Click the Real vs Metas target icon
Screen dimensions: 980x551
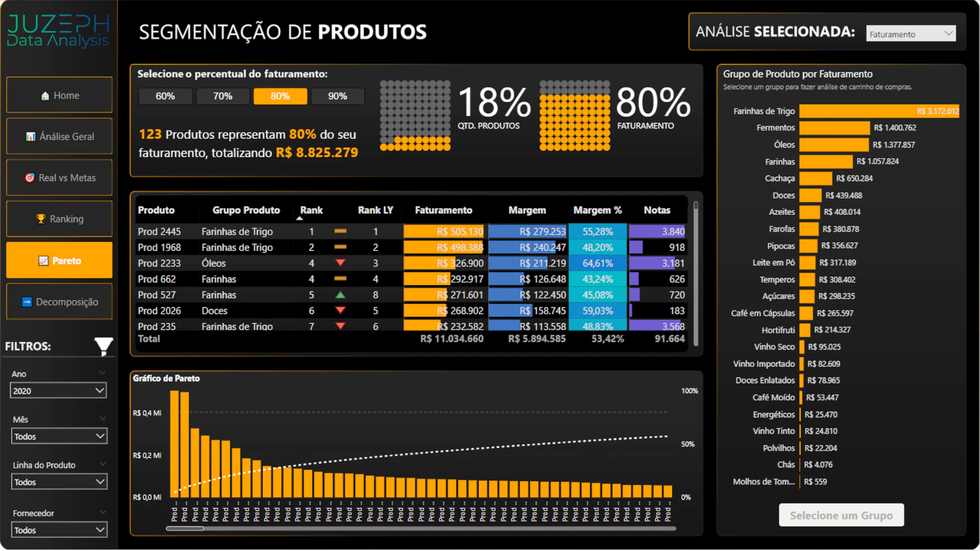(29, 178)
